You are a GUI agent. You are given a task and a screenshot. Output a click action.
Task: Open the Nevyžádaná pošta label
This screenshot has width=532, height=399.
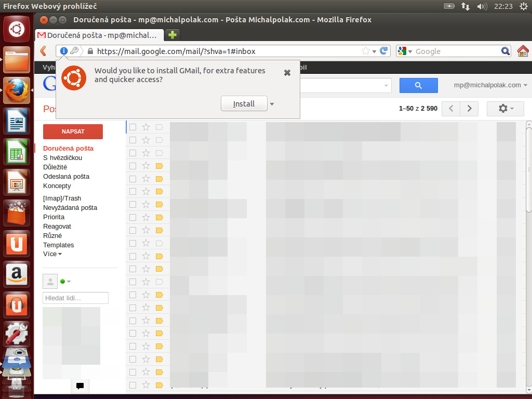tap(70, 208)
